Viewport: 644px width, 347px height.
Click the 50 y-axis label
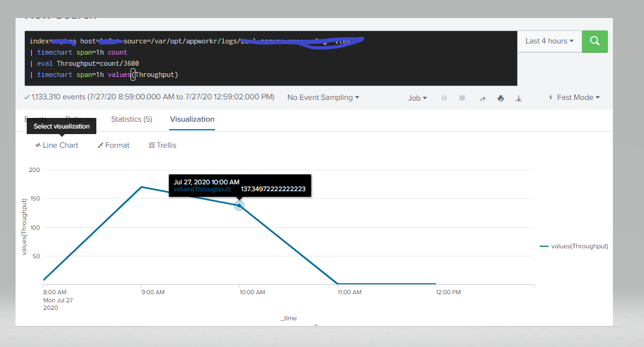point(36,256)
